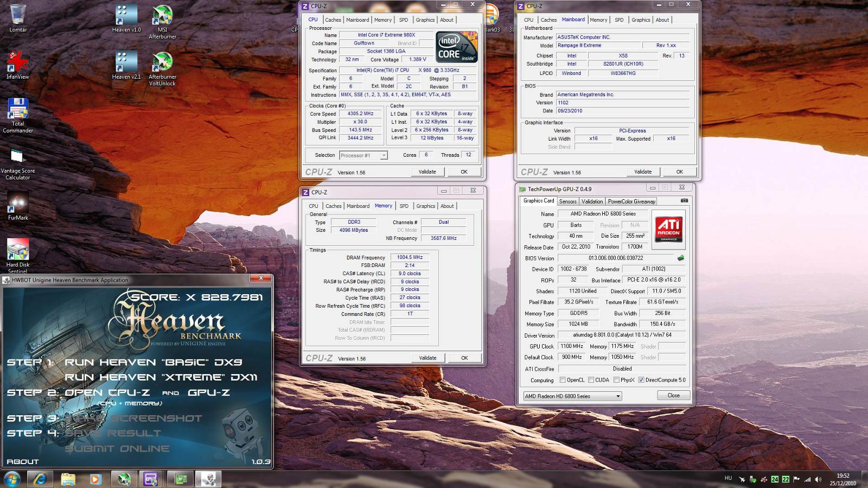
Task: Open About tab in Memory CPU-Z window
Action: click(447, 206)
